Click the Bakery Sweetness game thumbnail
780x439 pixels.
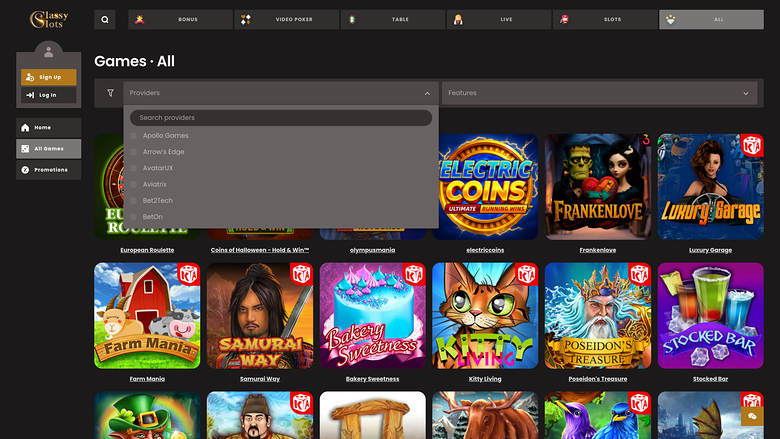click(373, 316)
